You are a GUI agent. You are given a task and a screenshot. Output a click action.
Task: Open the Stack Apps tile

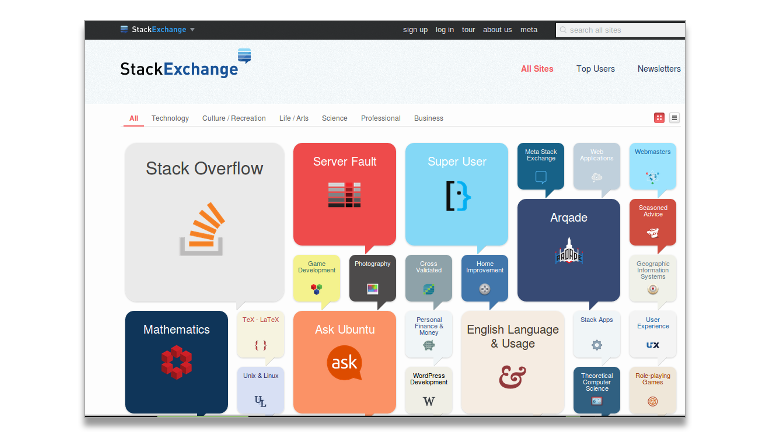596,334
